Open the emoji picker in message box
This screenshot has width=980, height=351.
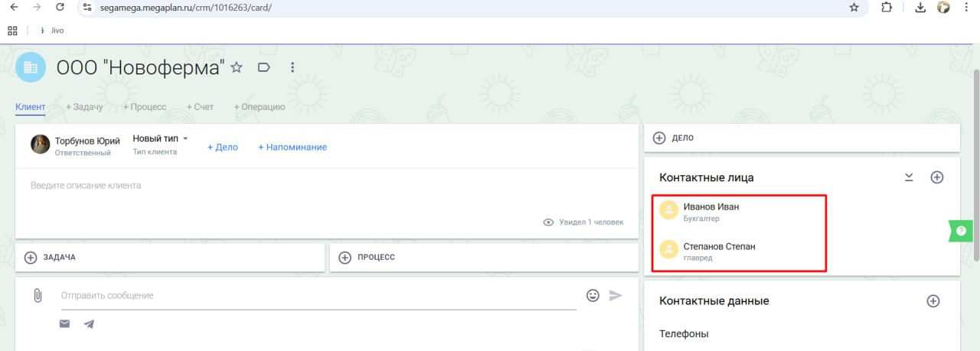593,295
